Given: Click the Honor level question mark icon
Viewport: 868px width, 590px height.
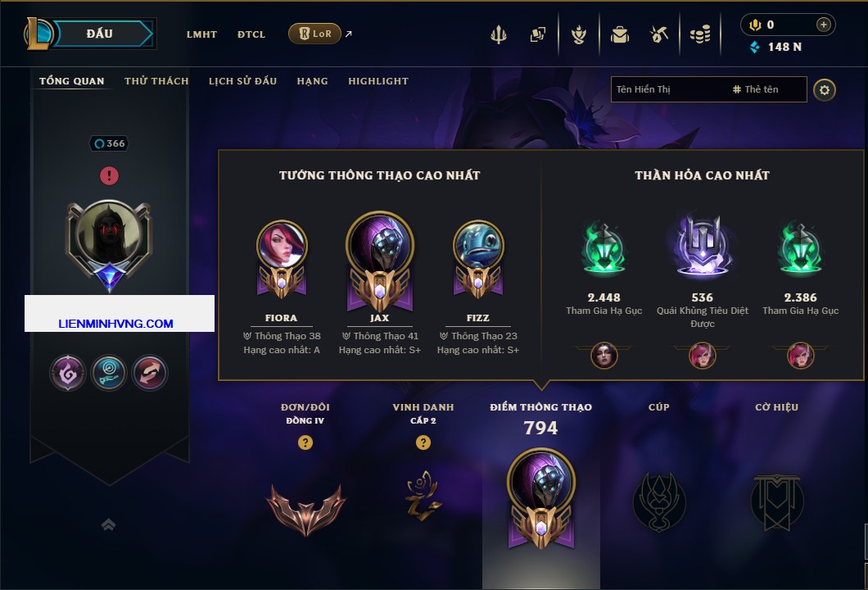Looking at the screenshot, I should (423, 442).
